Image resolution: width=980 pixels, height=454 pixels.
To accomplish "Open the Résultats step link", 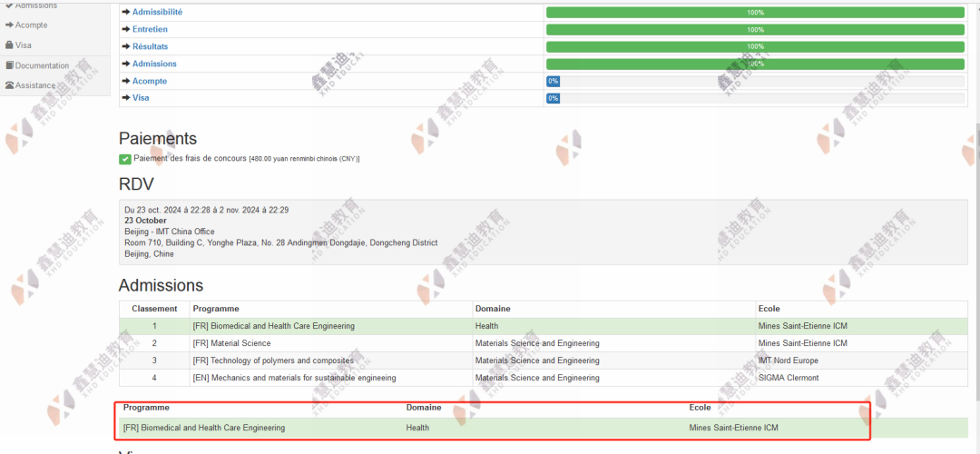I will 150,46.
